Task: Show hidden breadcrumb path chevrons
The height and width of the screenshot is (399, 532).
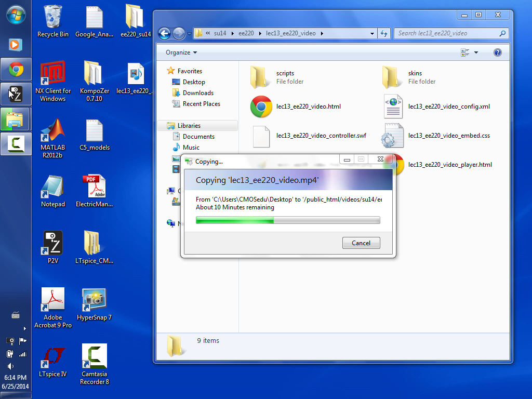Action: [x=208, y=33]
